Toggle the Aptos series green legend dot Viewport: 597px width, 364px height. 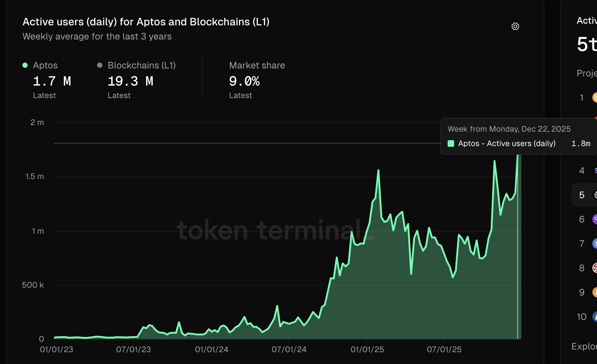click(x=25, y=65)
